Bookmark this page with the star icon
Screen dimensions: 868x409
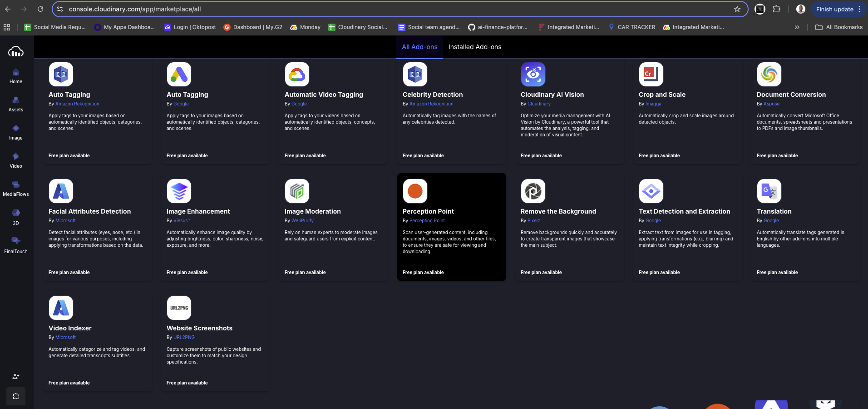pos(737,9)
